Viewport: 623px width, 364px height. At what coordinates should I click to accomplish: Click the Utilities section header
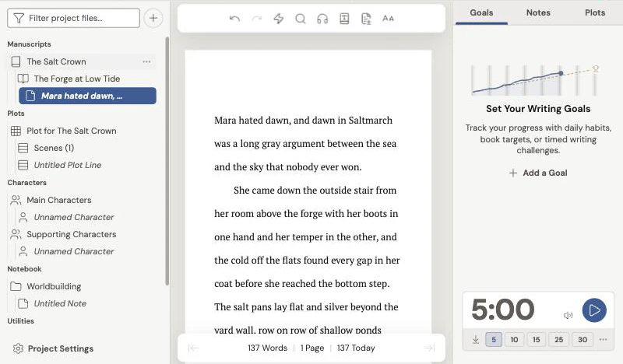[21, 320]
